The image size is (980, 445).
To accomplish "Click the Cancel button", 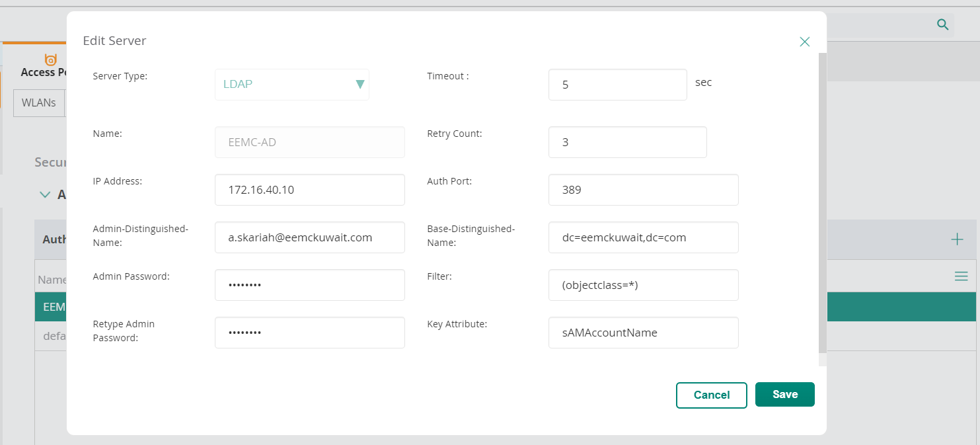I will pos(711,395).
